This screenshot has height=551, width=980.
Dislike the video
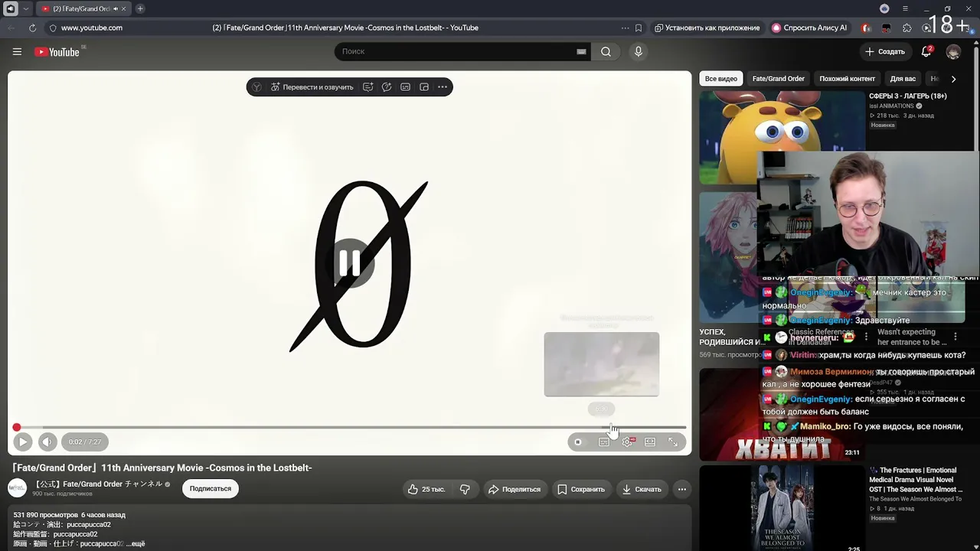pyautogui.click(x=465, y=489)
